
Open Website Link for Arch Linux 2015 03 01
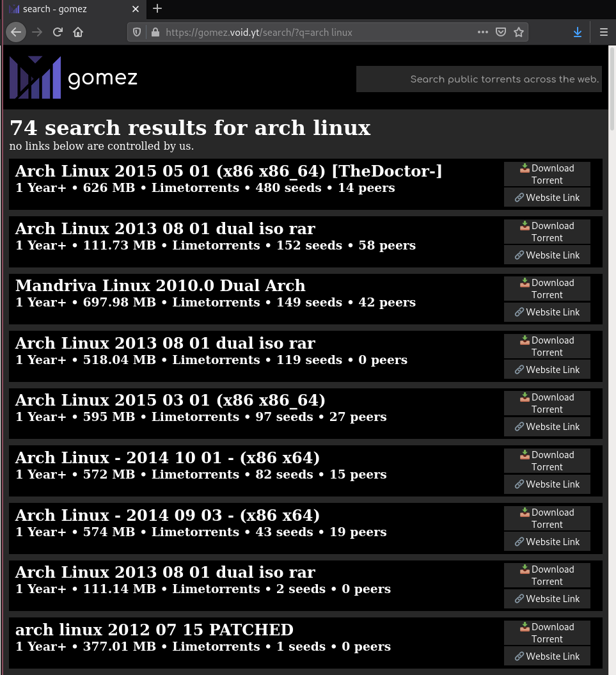pos(547,427)
